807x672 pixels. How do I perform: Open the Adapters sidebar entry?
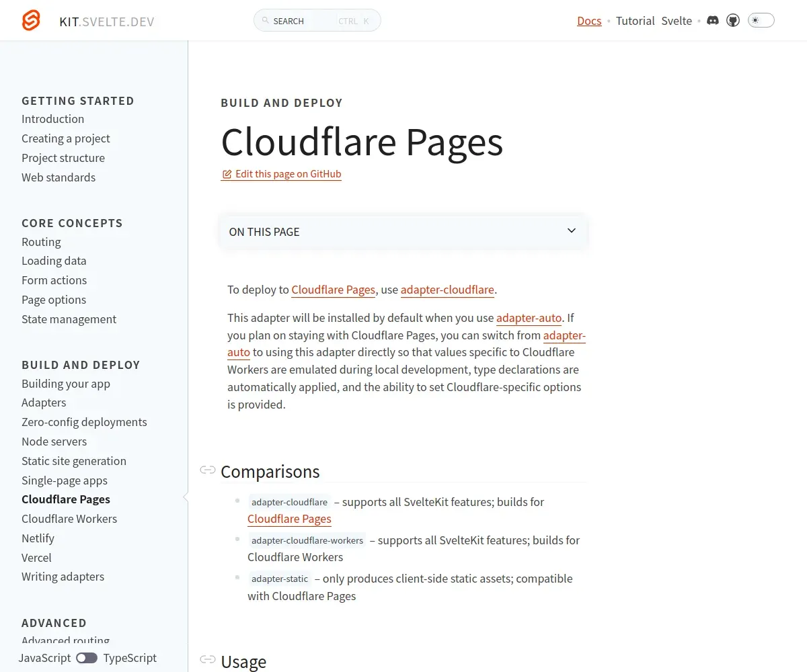[44, 403]
